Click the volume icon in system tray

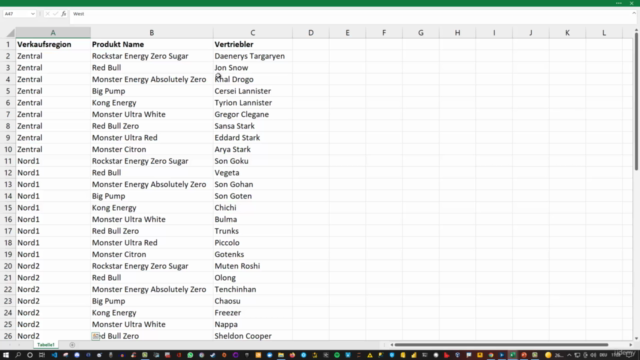(x=593, y=355)
